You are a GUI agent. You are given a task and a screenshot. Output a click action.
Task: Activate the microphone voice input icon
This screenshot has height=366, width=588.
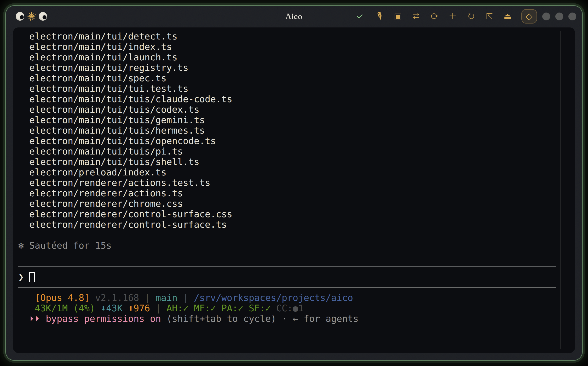380,16
